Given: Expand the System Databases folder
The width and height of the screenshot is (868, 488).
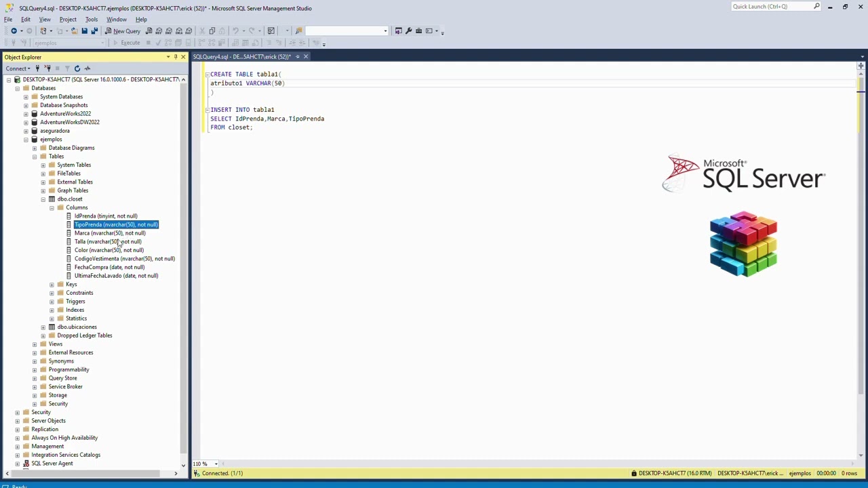Looking at the screenshot, I should (26, 97).
